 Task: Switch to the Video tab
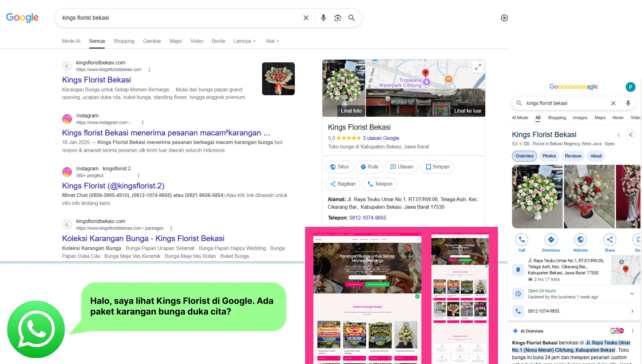(197, 41)
